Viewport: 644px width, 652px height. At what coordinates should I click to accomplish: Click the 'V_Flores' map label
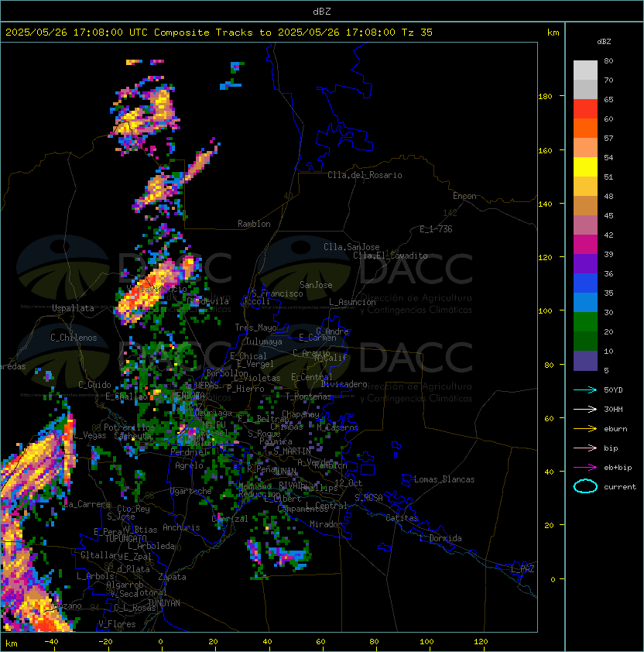point(117,624)
